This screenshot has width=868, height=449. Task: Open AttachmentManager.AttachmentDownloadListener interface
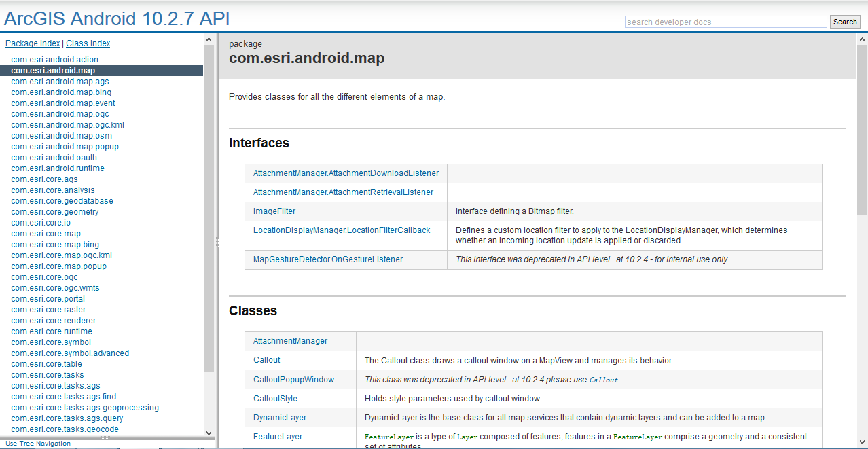click(x=346, y=173)
